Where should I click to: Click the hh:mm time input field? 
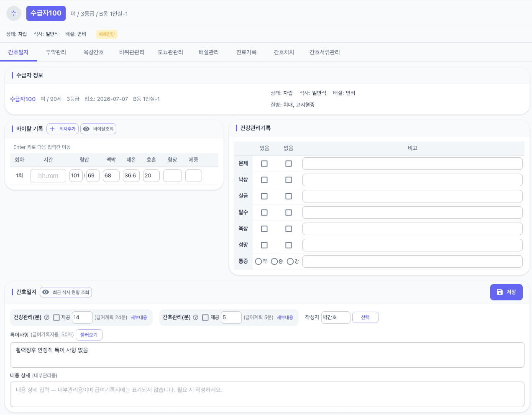(x=48, y=176)
